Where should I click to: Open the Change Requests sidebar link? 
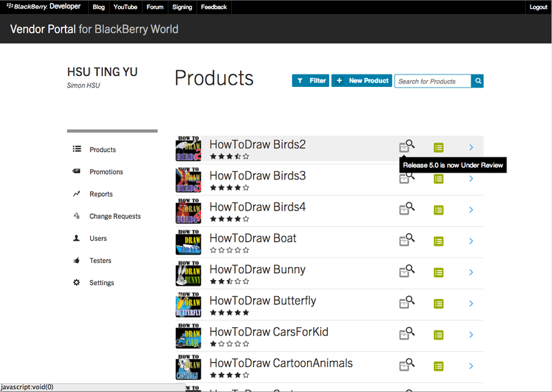115,216
